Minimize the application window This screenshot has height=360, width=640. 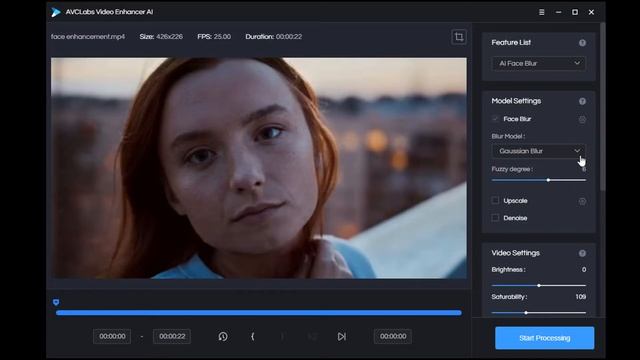point(558,12)
